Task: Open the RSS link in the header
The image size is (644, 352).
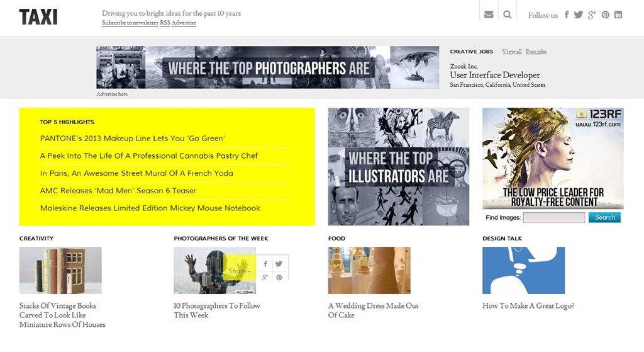Action: pyautogui.click(x=165, y=23)
